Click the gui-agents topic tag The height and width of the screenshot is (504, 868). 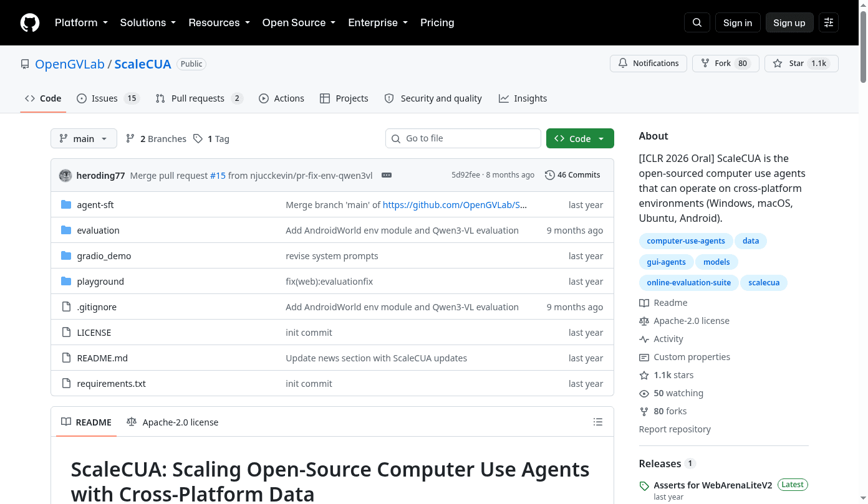[666, 262]
